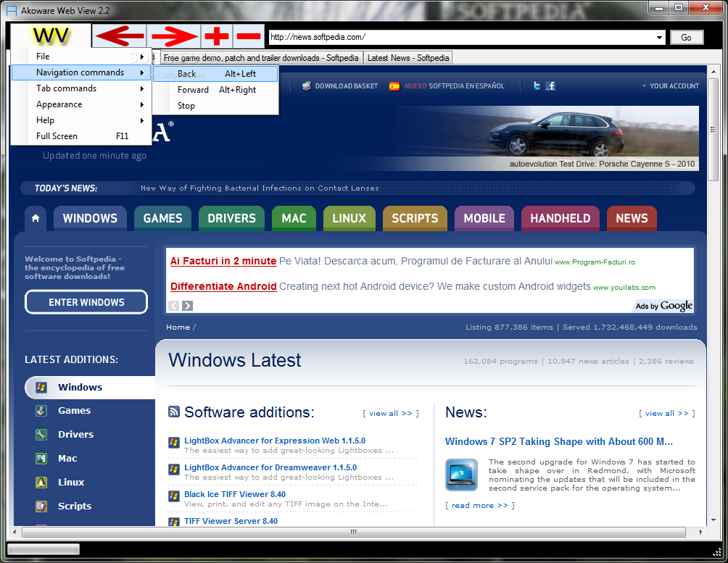728x563 pixels.
Task: Expand the File submenu
Action: (81, 57)
